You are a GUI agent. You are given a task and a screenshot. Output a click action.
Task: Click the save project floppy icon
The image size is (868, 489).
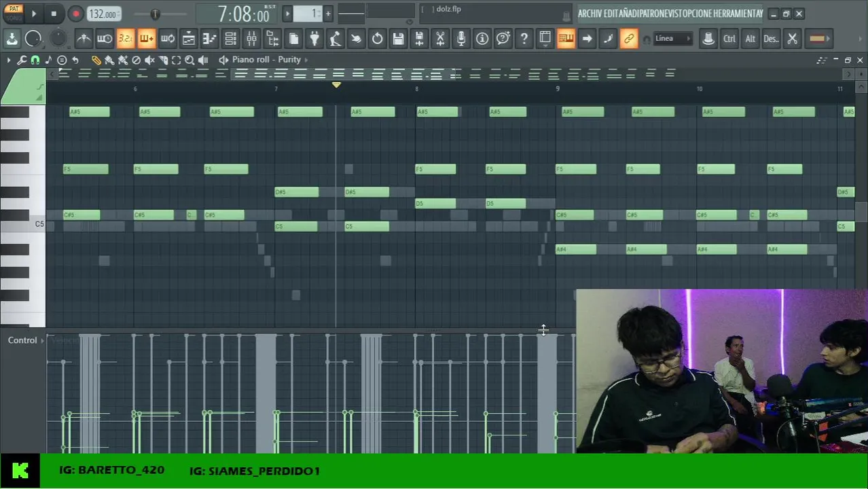coord(398,39)
